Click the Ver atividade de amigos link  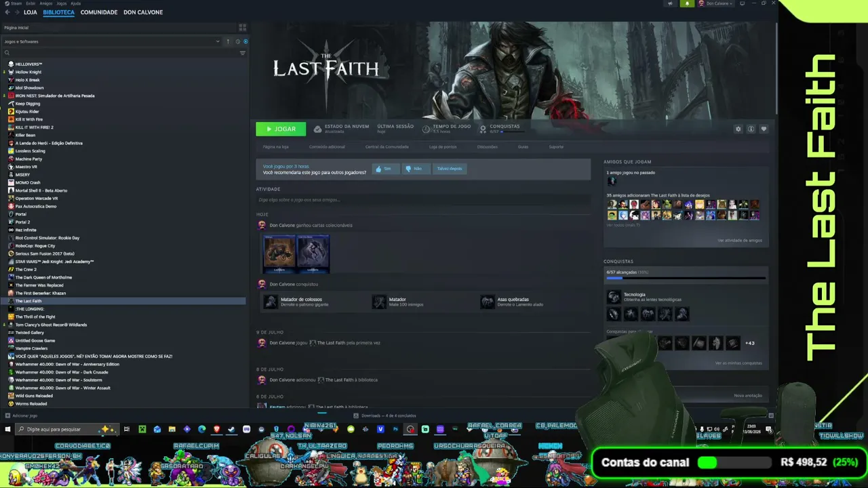[740, 241]
